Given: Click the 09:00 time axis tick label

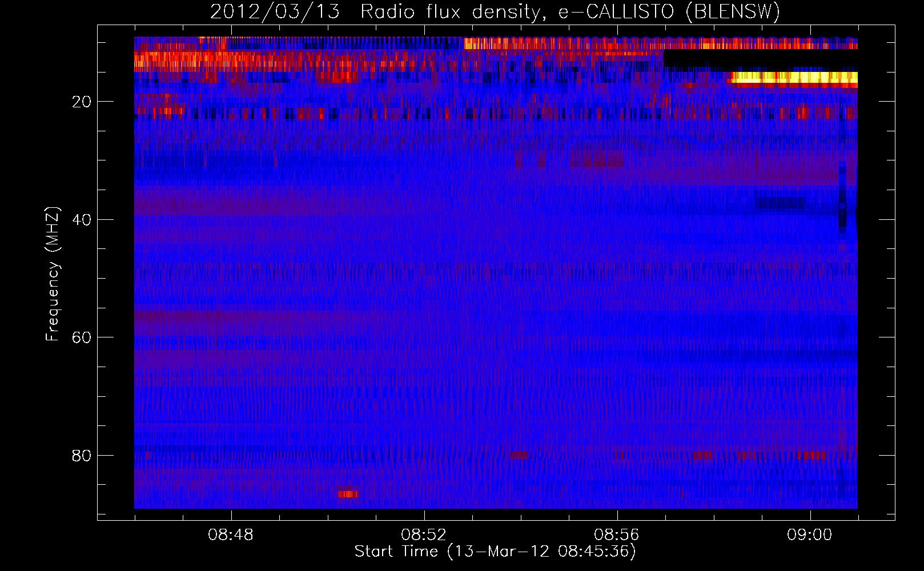Looking at the screenshot, I should click(x=810, y=535).
